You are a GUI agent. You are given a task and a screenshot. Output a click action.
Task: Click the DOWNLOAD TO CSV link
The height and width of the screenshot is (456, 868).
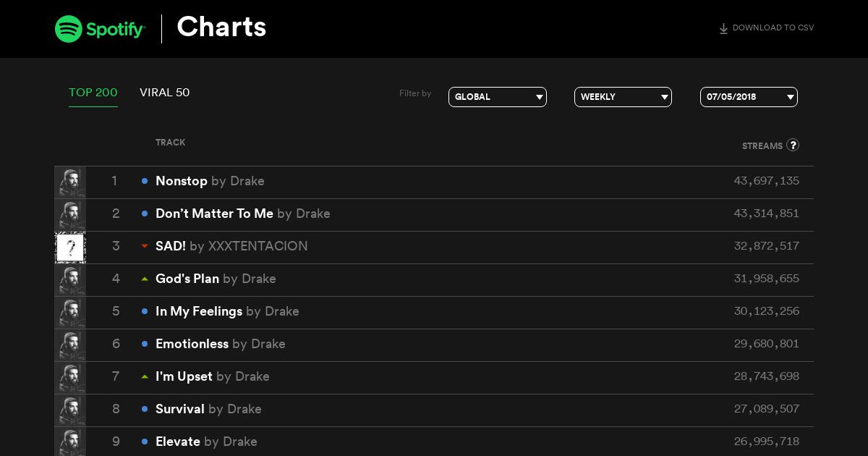point(773,28)
